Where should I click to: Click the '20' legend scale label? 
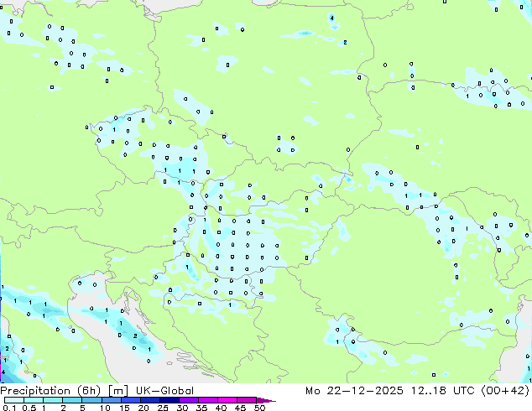point(143,408)
